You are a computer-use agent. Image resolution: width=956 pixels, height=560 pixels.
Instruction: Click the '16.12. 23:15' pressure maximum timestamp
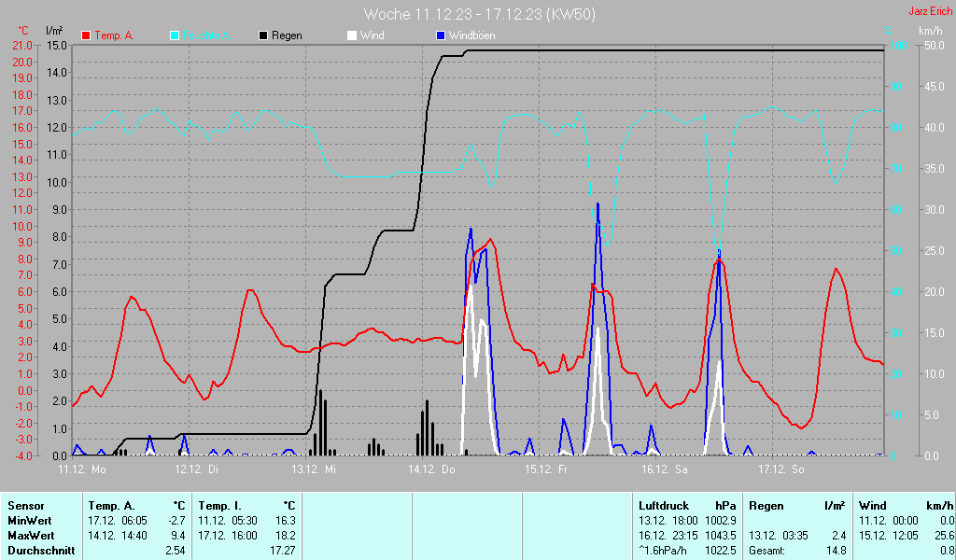[668, 536]
